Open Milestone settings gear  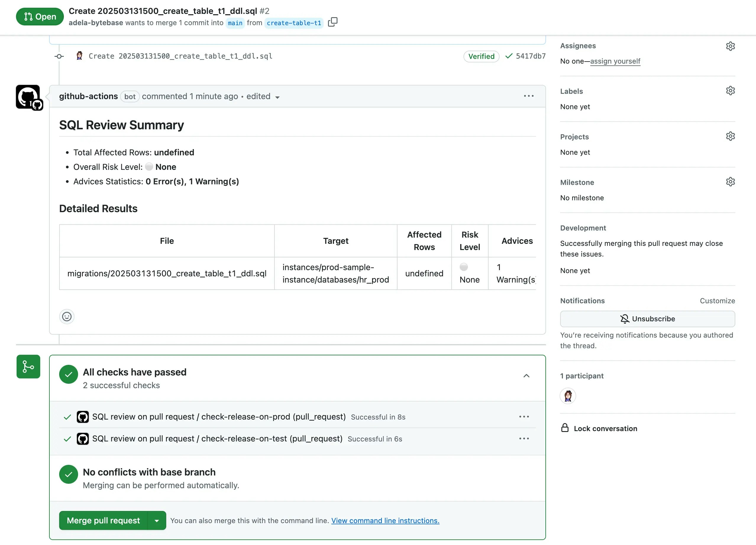(730, 181)
